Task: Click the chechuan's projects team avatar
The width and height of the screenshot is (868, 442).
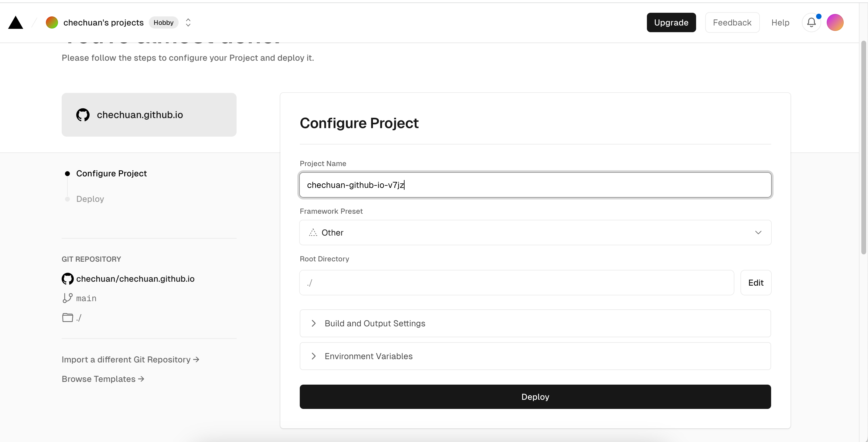Action: coord(52,22)
